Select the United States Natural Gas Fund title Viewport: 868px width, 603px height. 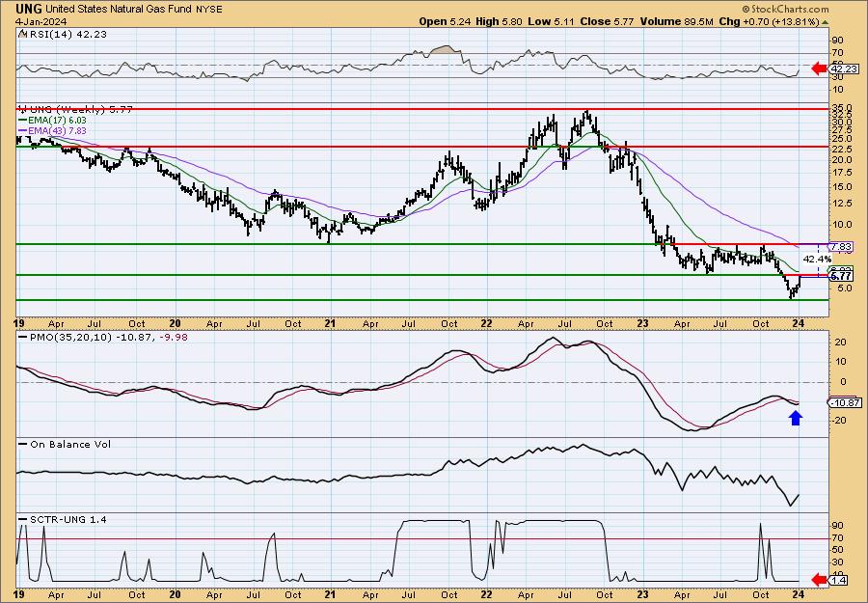(120, 10)
